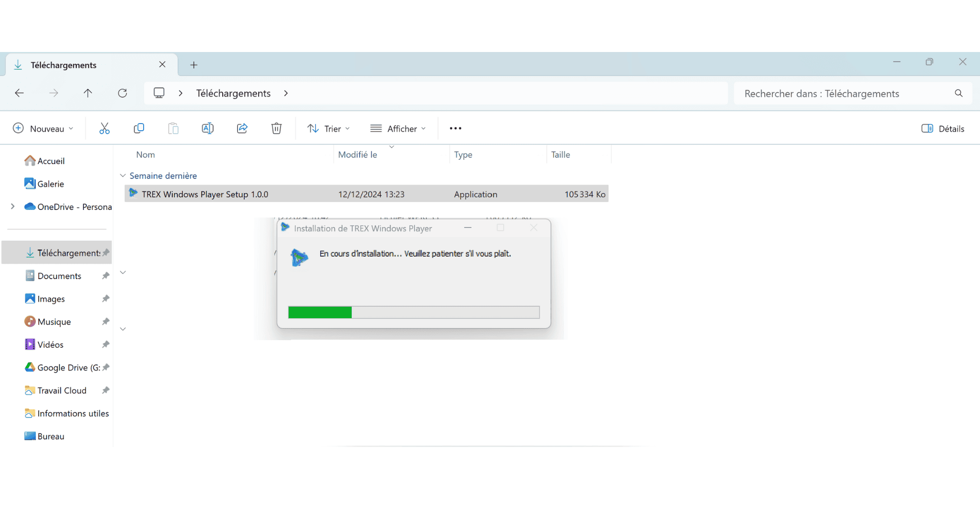Image resolution: width=980 pixels, height=520 pixels.
Task: Click the installation progress bar
Action: tap(414, 312)
